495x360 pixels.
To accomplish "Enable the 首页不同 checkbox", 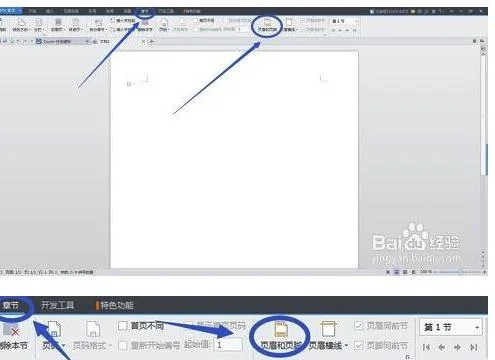I will [123, 326].
